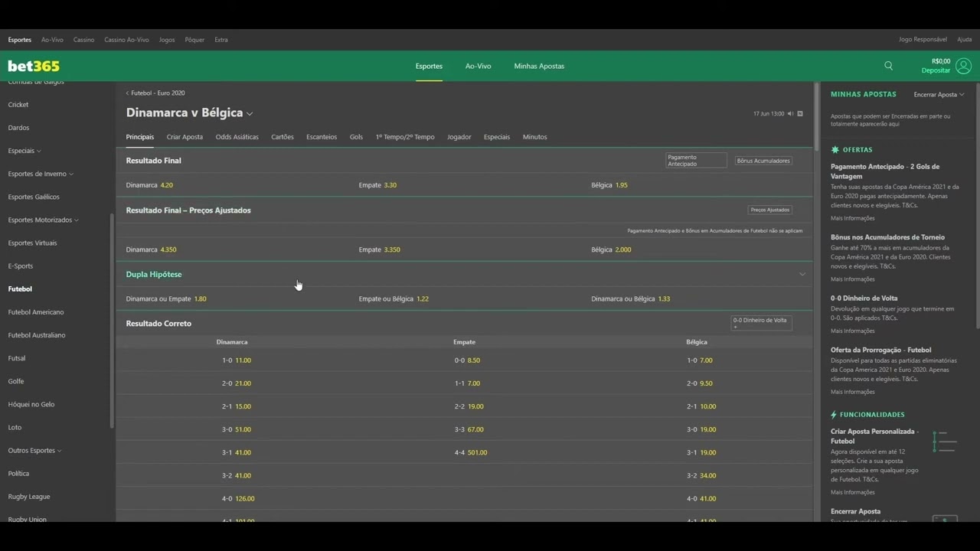Select Esportes in the green header
The height and width of the screenshot is (551, 980).
pyautogui.click(x=429, y=67)
